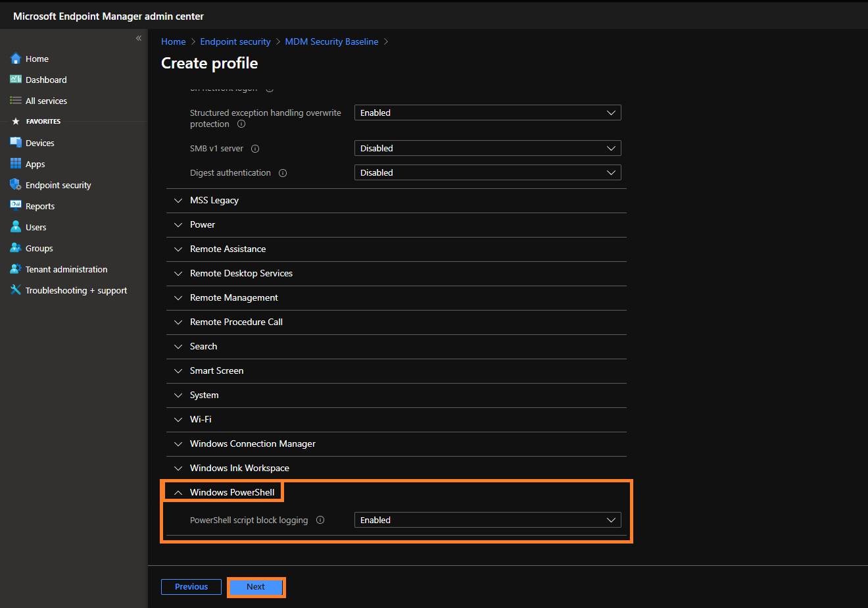Expand the MSS Legacy section

point(397,201)
